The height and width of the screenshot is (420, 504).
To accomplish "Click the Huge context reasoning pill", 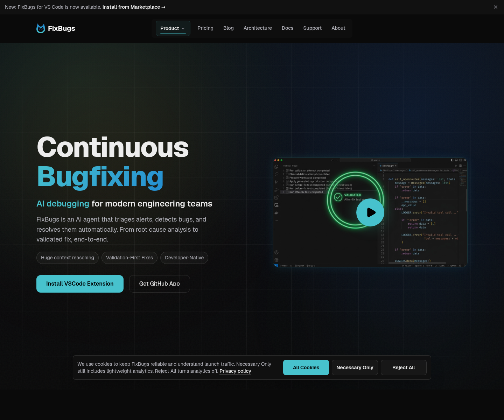I will 68,258.
